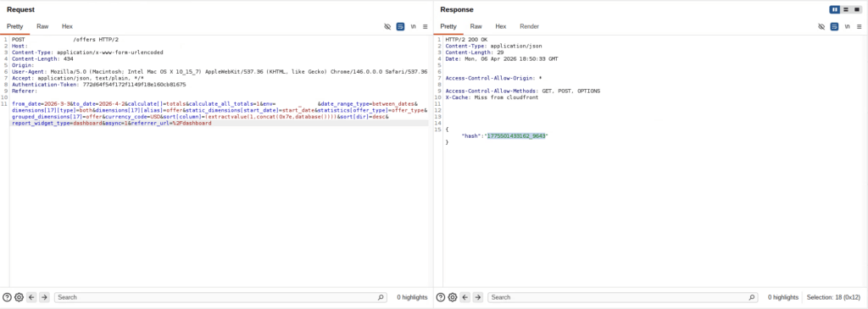Open help icon beside Request search bar
Screen dimensions: 868x309
7,297
